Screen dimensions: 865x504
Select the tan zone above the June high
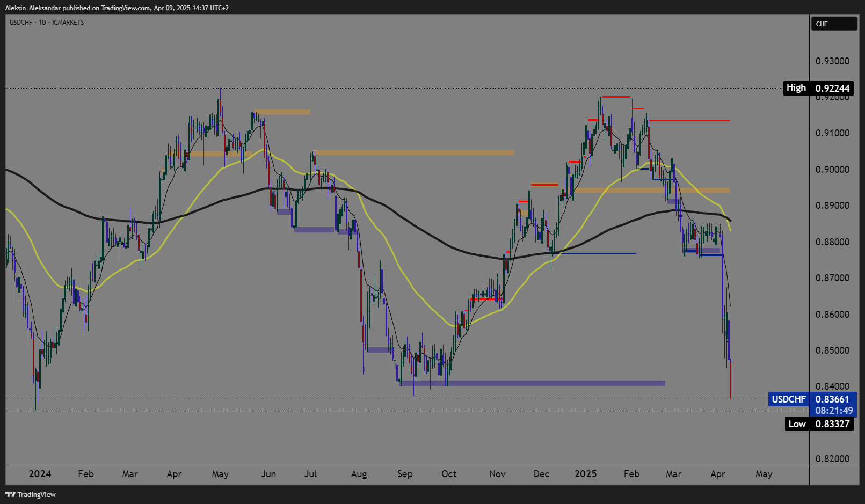coord(282,112)
